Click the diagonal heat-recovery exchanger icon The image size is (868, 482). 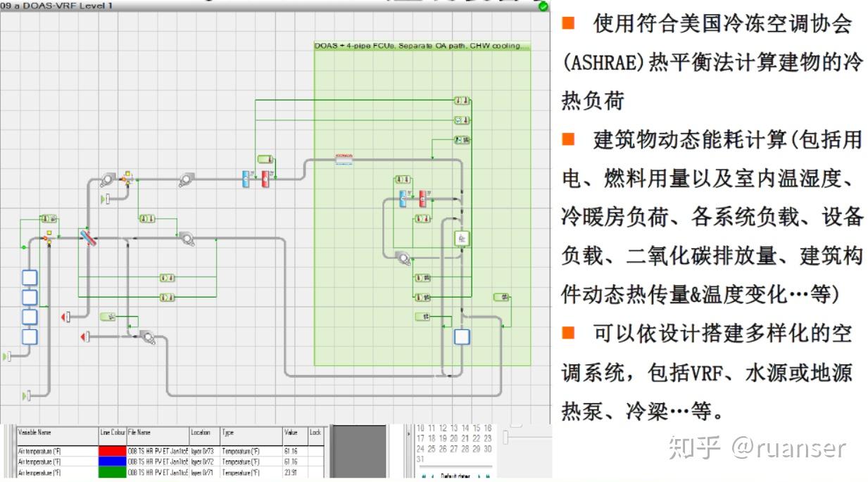coord(88,238)
